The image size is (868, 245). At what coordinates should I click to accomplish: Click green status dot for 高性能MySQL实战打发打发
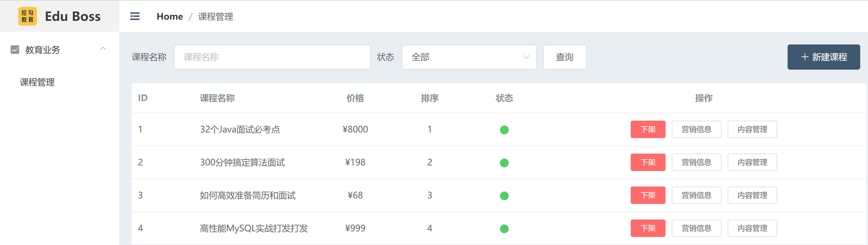click(504, 229)
